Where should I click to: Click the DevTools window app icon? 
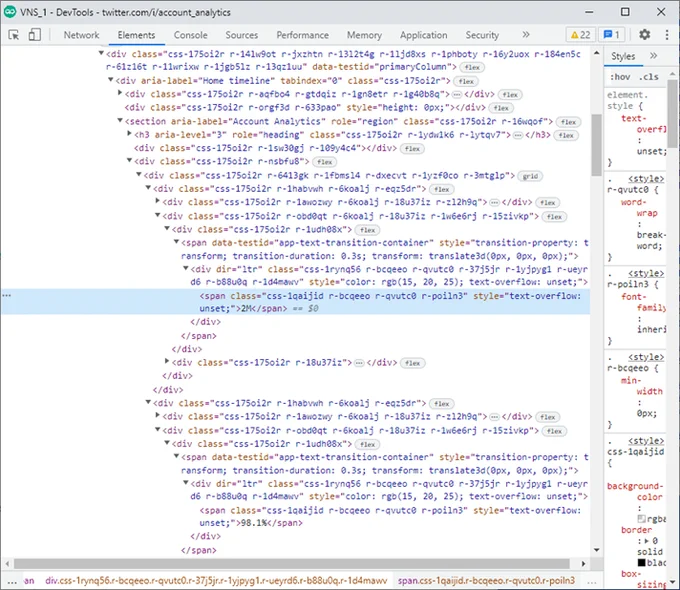[x=10, y=12]
